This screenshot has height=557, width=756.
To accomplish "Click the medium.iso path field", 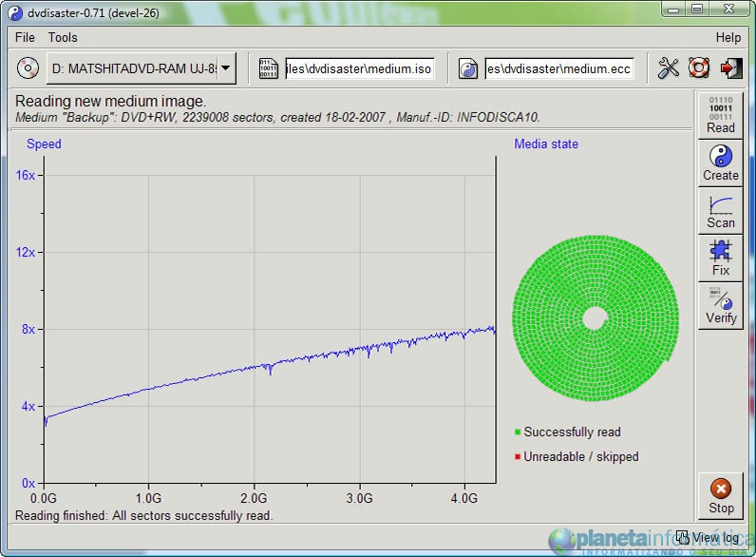I will pyautogui.click(x=359, y=68).
